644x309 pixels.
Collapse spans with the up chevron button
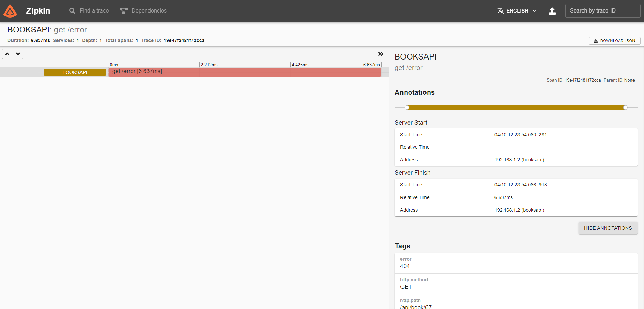(x=7, y=54)
